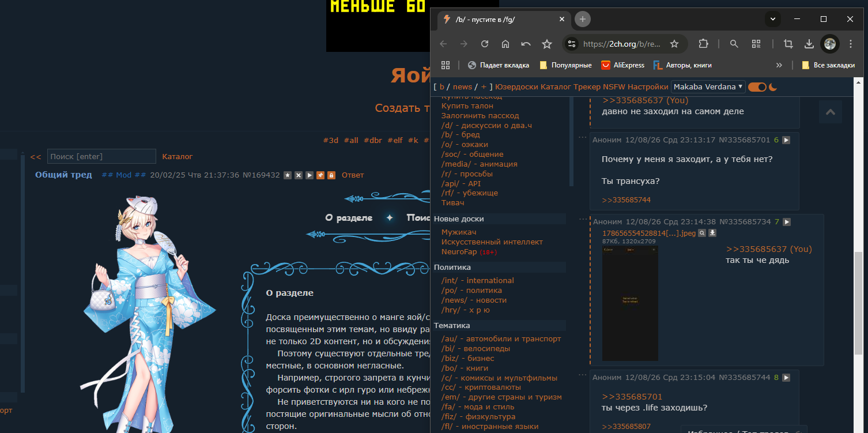
Task: Click the address bar showing 2ch.org
Action: [622, 44]
